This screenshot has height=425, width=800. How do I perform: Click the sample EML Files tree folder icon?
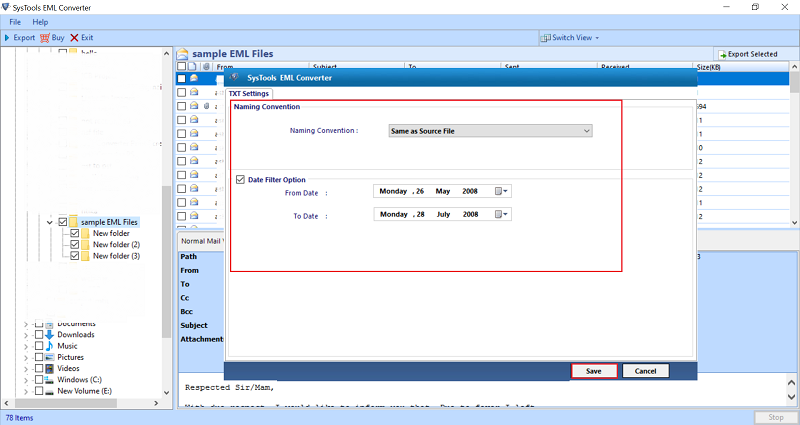pos(73,222)
